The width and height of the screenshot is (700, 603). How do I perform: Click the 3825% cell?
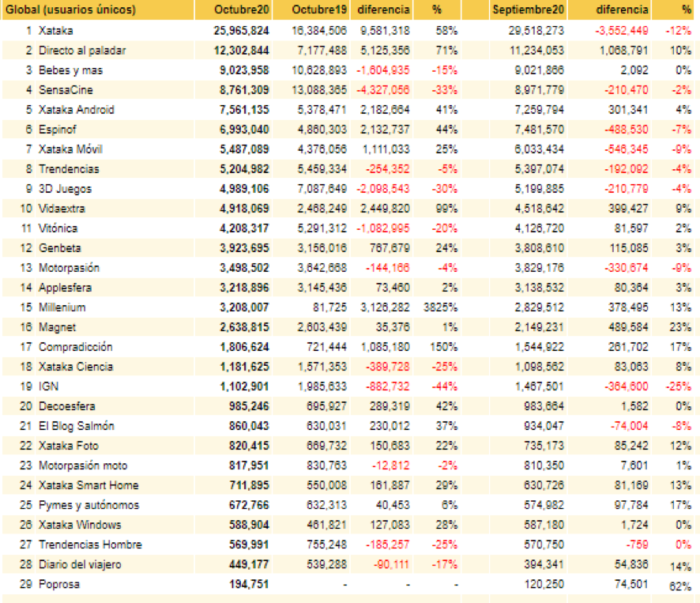pos(441,307)
